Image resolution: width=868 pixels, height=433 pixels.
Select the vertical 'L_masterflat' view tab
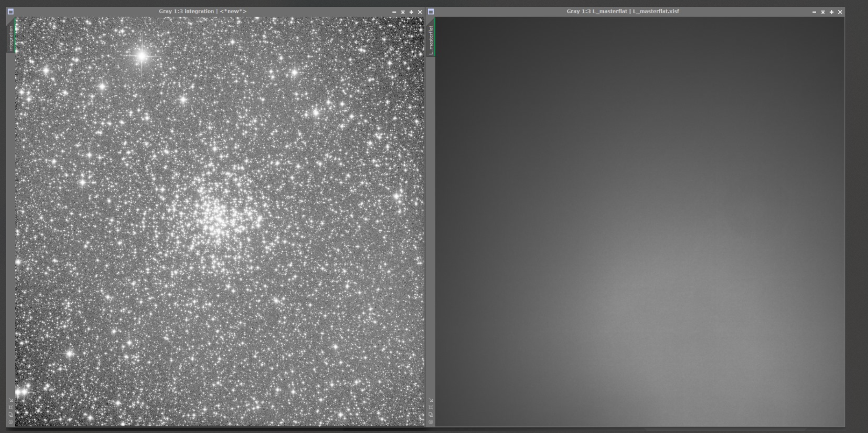point(431,39)
